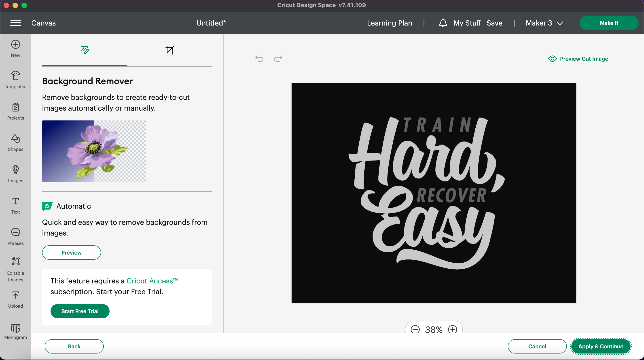Screen dimensions: 644x360
Task: Switch to the Crop tab
Action: 170,50
